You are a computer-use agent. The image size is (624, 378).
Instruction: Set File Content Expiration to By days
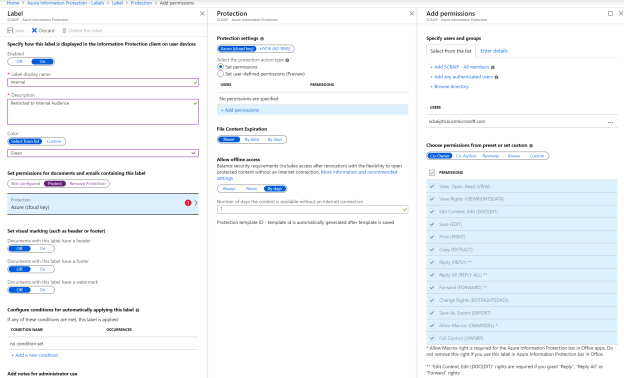(275, 140)
